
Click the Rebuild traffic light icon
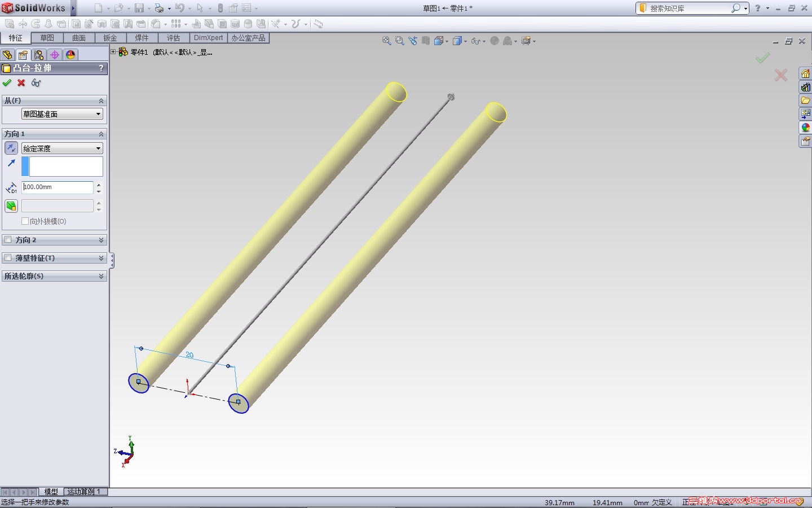tap(220, 8)
